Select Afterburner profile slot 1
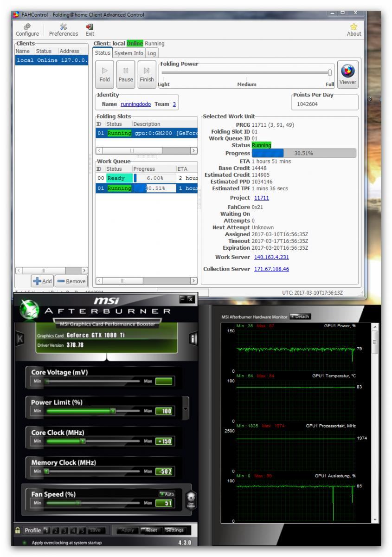Viewport: 392px width, 557px height. 47,530
